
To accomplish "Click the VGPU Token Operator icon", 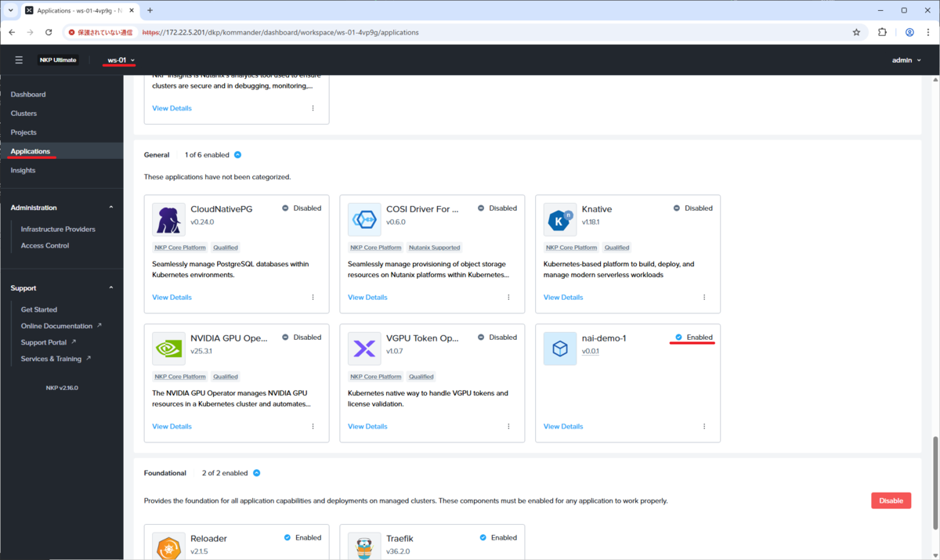I will click(x=364, y=349).
